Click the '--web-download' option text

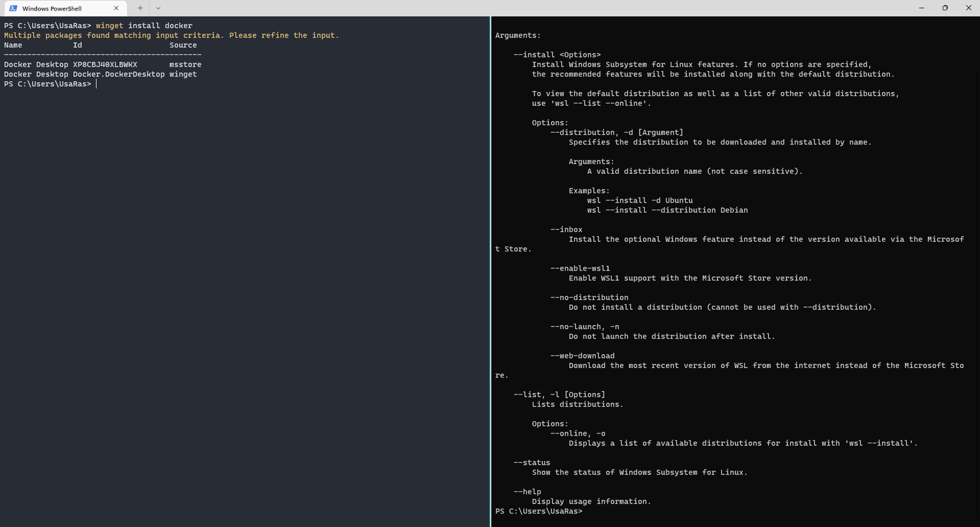[583, 356]
